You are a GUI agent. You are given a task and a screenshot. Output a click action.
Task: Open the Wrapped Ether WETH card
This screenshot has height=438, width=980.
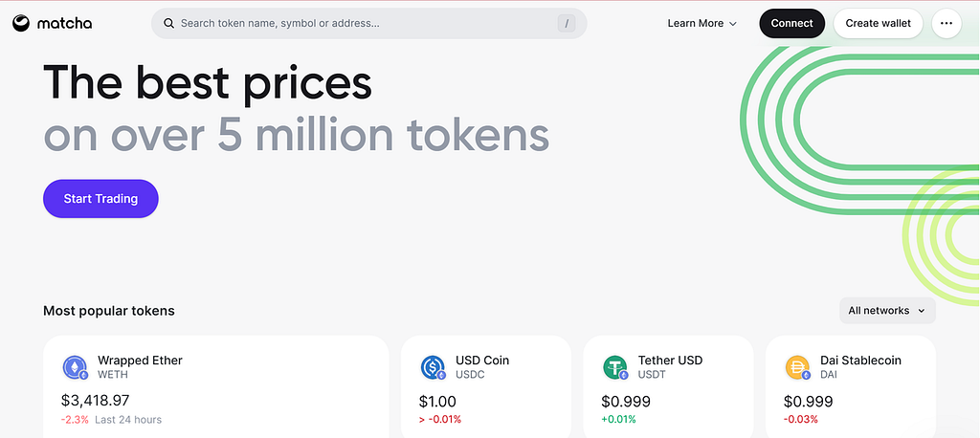click(x=216, y=386)
